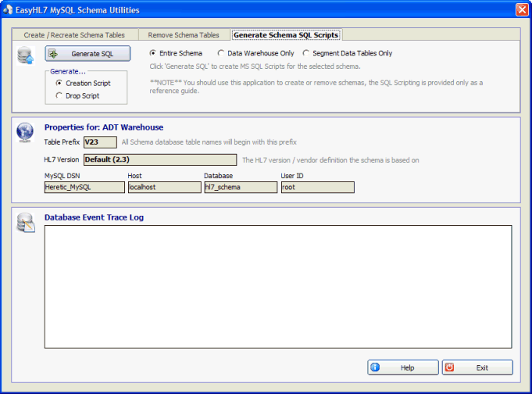Click the EasyHL7 title bar app icon
This screenshot has width=532, height=394.
(8, 10)
